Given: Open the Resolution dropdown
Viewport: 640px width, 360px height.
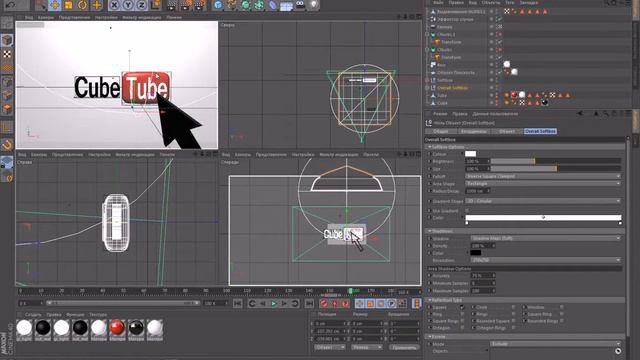Looking at the screenshot, I should (x=546, y=260).
